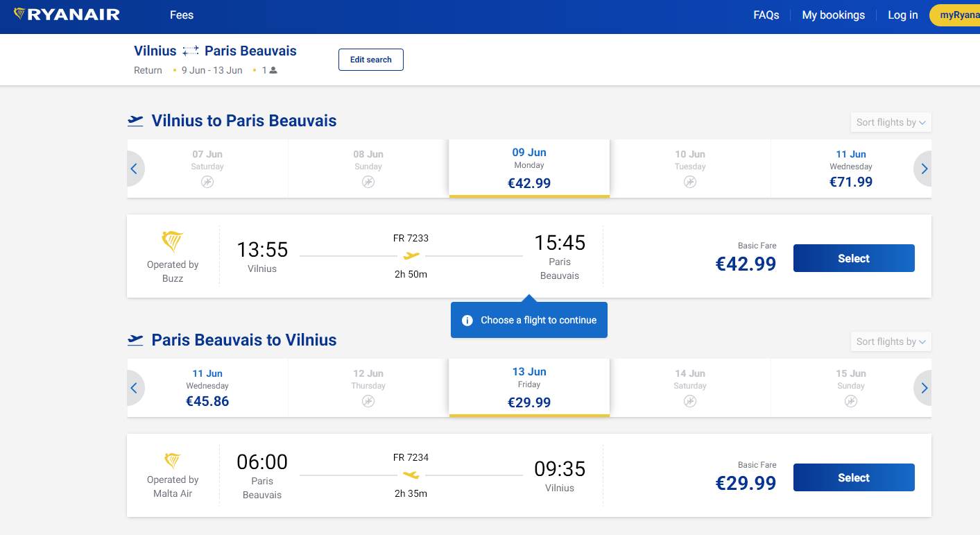
Task: Show earlier outbound dates with left arrow
Action: [135, 169]
